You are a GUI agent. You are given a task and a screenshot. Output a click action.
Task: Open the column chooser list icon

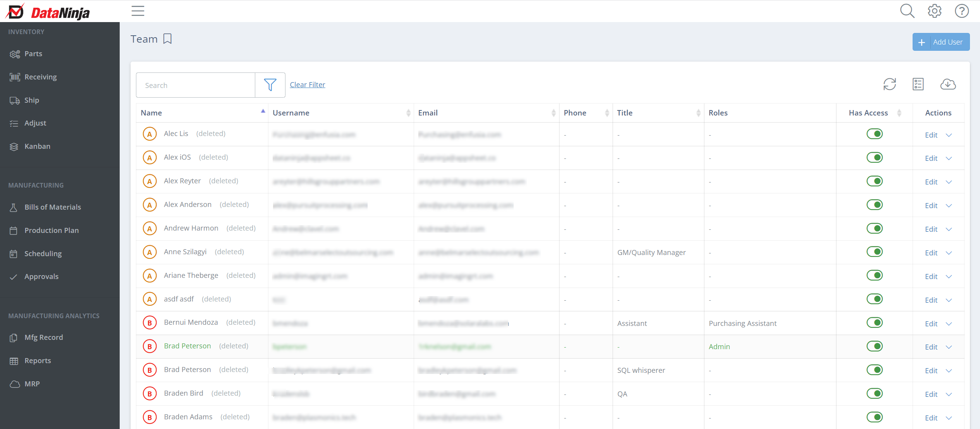click(x=918, y=84)
